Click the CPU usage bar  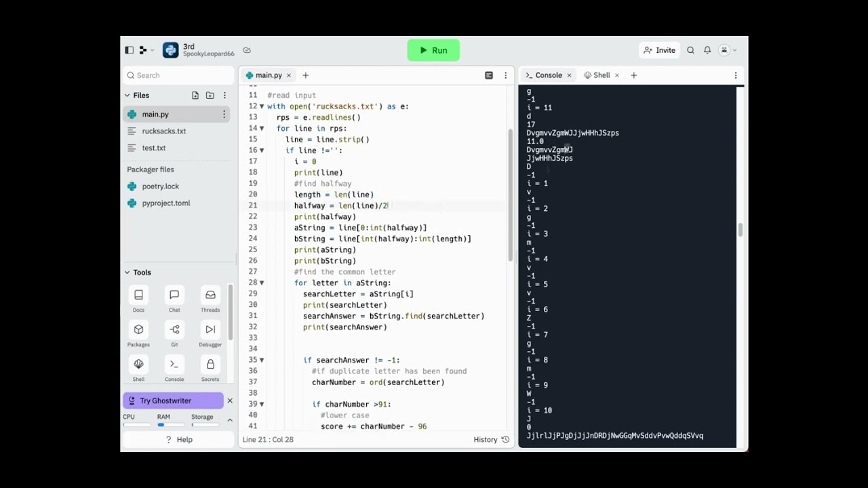136,425
